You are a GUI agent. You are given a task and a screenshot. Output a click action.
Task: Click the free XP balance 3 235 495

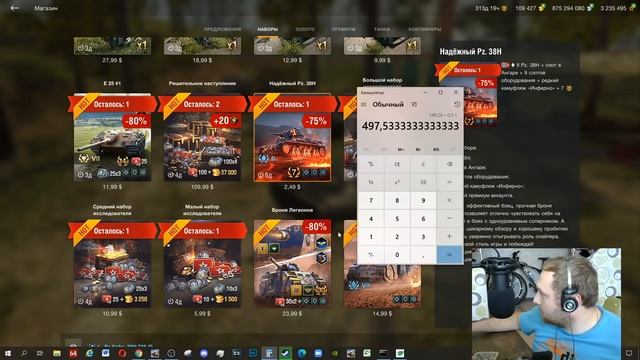click(x=617, y=8)
